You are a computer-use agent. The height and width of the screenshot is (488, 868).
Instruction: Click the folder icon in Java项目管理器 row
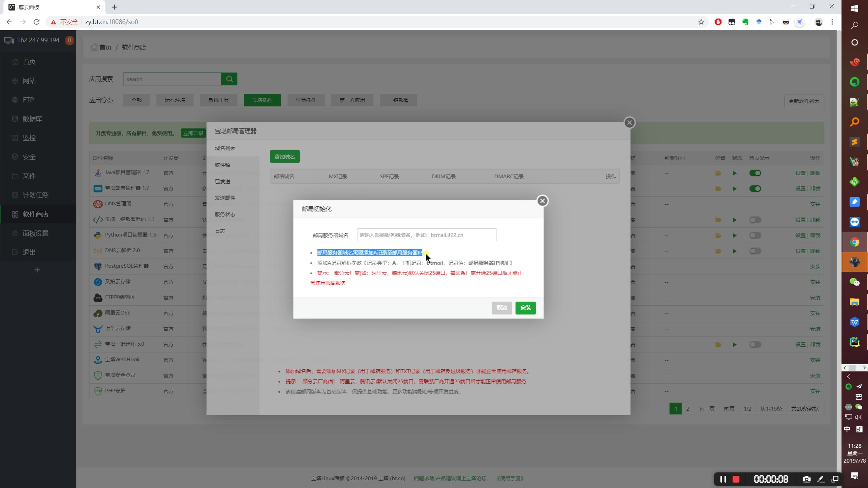tap(718, 173)
